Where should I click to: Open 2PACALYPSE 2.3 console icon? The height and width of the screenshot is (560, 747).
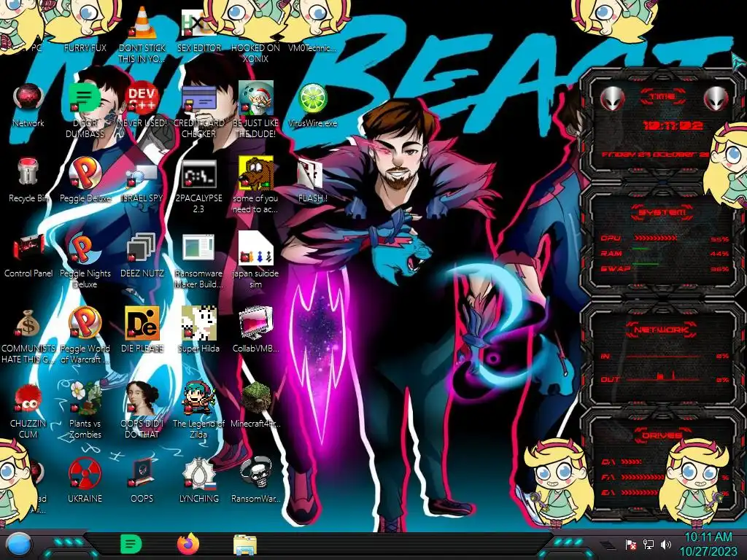point(198,186)
